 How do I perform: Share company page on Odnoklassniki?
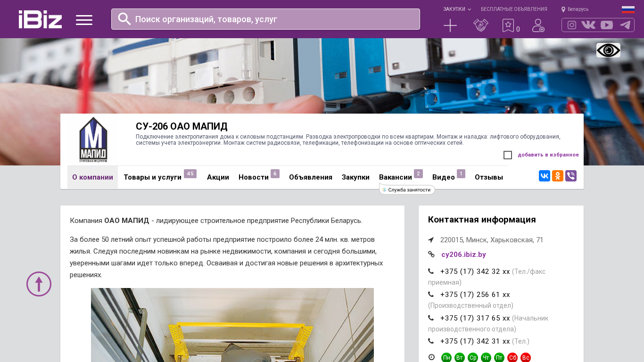[x=558, y=176]
